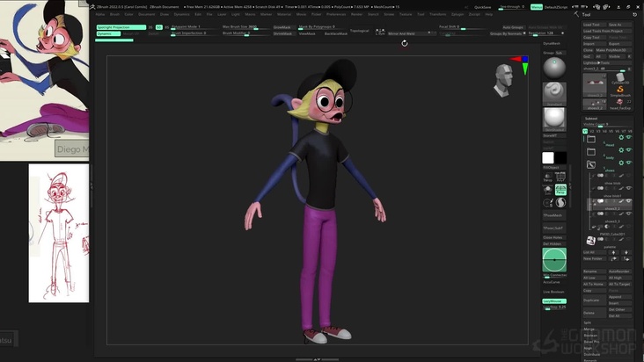The image size is (644, 362).
Task: Click the XYZ local symmetry icon
Action: coord(560,177)
